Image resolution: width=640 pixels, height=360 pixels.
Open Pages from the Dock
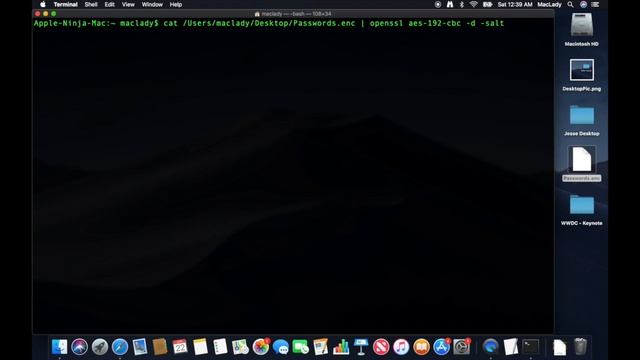tap(321, 347)
